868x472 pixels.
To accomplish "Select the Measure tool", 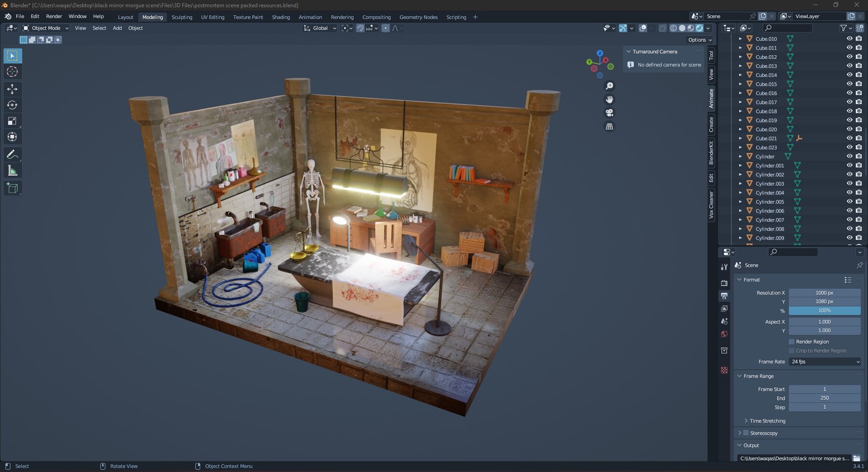I will (x=13, y=170).
